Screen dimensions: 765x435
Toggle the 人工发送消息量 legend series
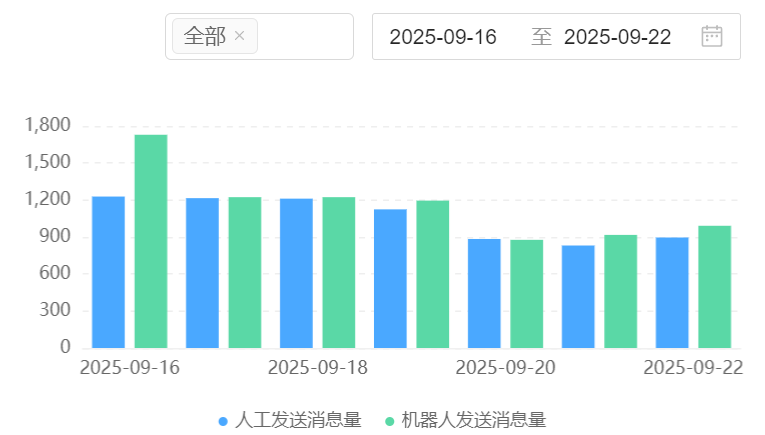pyautogui.click(x=289, y=420)
